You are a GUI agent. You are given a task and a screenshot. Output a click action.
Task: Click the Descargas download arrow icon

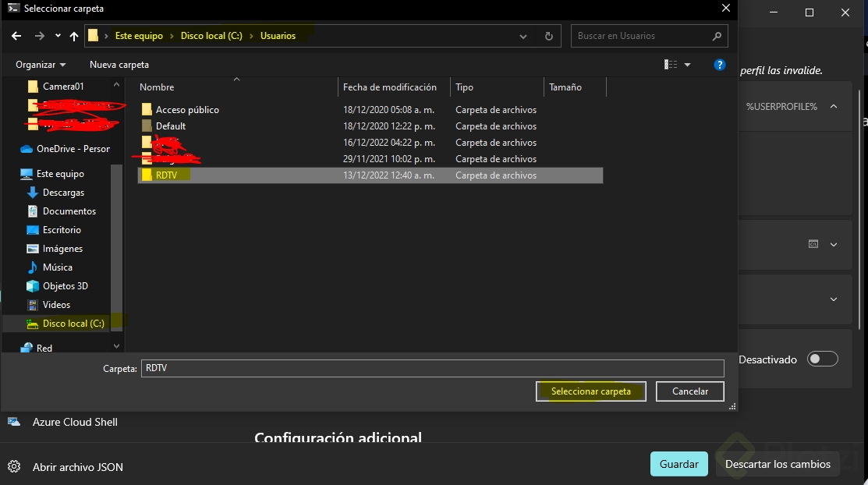[x=33, y=193]
